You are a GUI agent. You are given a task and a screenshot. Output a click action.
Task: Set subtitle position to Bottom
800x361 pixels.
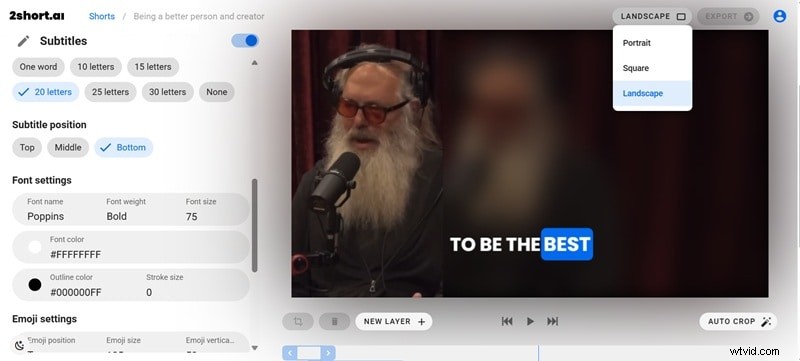123,147
